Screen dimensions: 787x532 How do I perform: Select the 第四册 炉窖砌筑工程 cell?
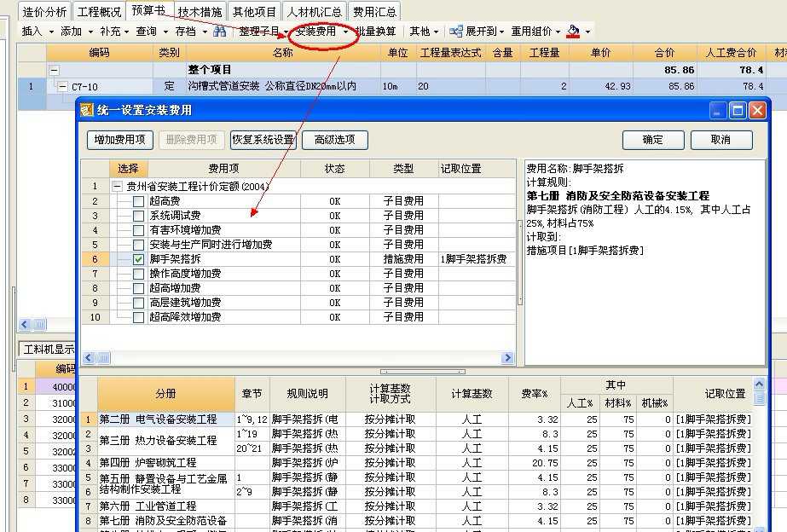166,463
